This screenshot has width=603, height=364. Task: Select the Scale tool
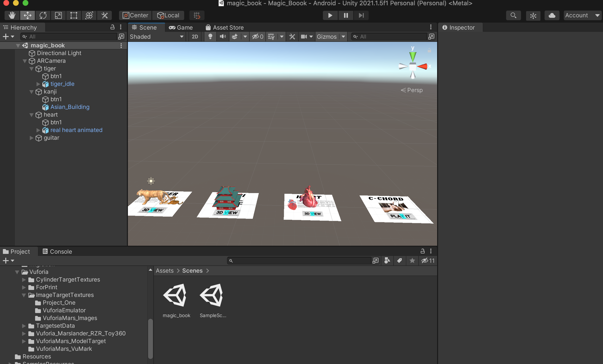[x=58, y=15]
